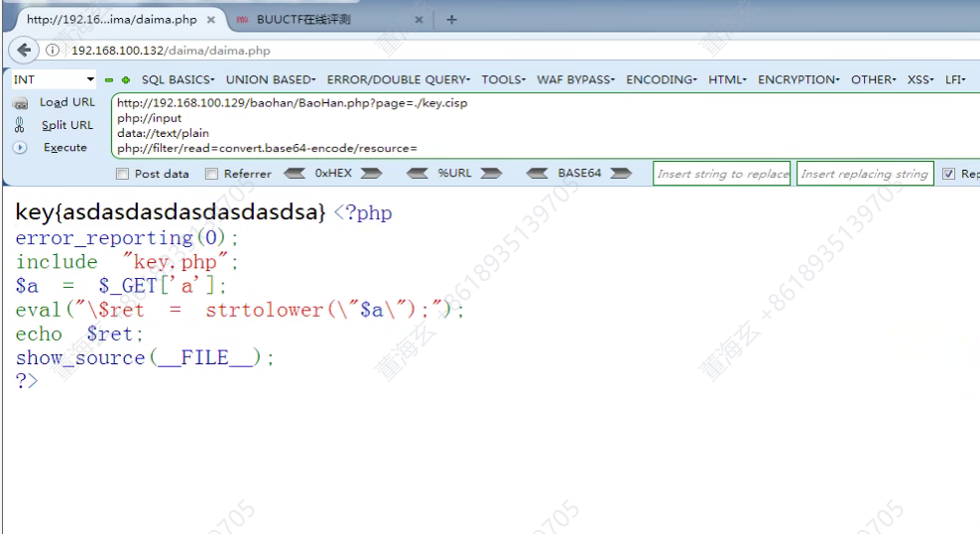This screenshot has height=534, width=980.
Task: Open the UNION BASED menu
Action: coord(271,79)
